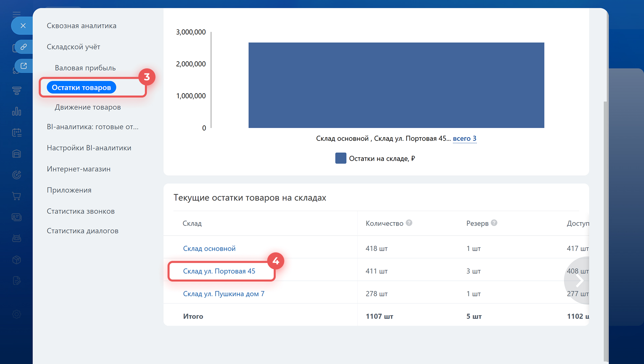Click the copy link icon
644x364 pixels.
pos(23,47)
